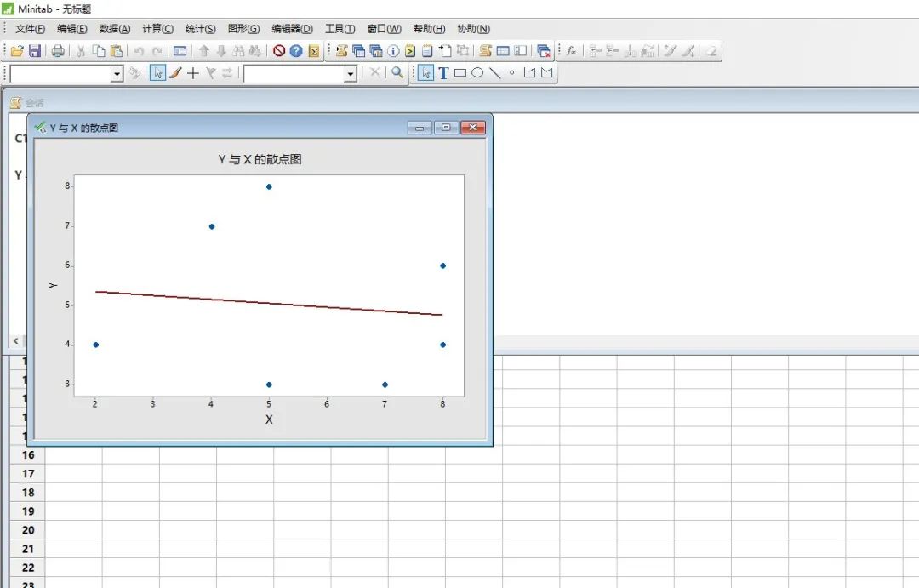Expand the second toolbar combo box dropdown
919x588 pixels.
351,73
